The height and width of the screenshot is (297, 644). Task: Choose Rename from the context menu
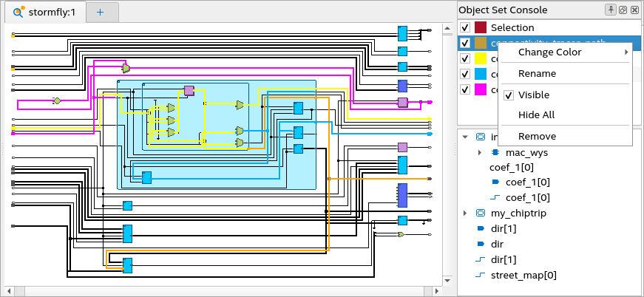click(x=537, y=74)
